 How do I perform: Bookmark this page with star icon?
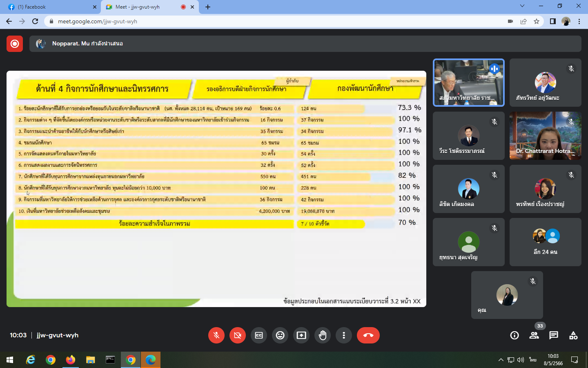(x=537, y=21)
